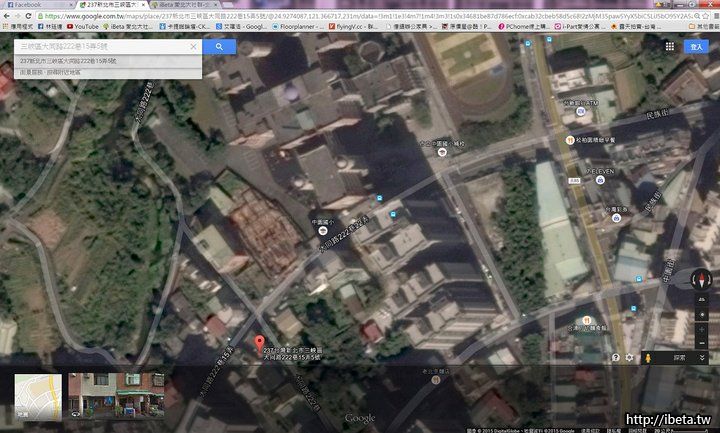Click the bus stop icon on the top-right road
The image size is (720, 433).
pyautogui.click(x=549, y=40)
